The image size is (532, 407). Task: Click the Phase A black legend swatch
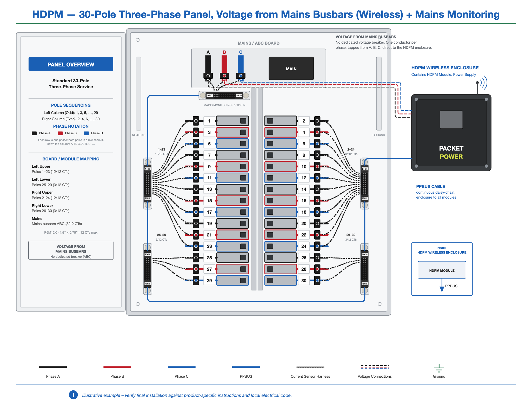(34, 133)
